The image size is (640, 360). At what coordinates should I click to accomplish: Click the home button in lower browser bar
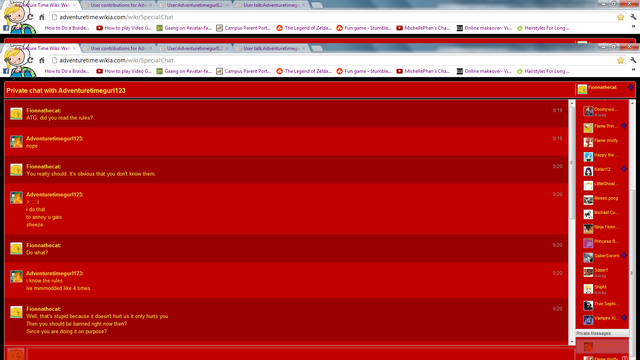(42, 60)
